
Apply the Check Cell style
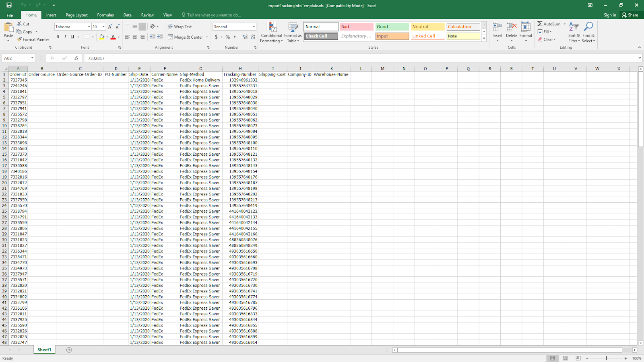321,36
